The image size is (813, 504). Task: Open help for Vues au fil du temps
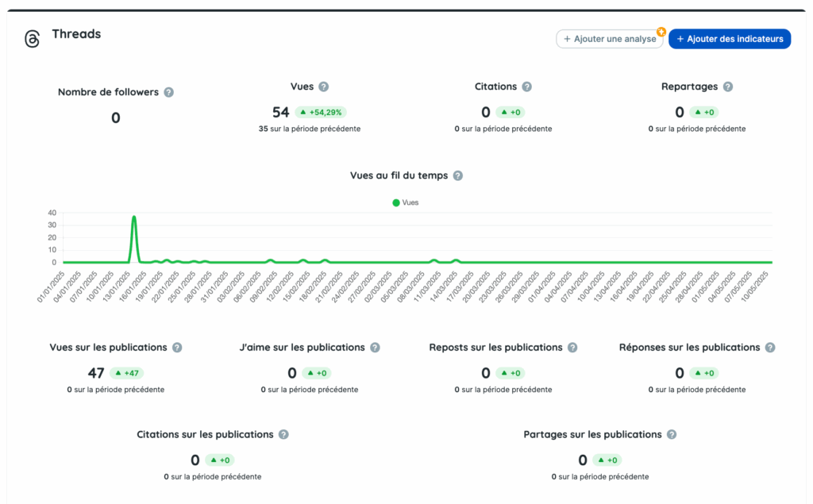point(457,175)
